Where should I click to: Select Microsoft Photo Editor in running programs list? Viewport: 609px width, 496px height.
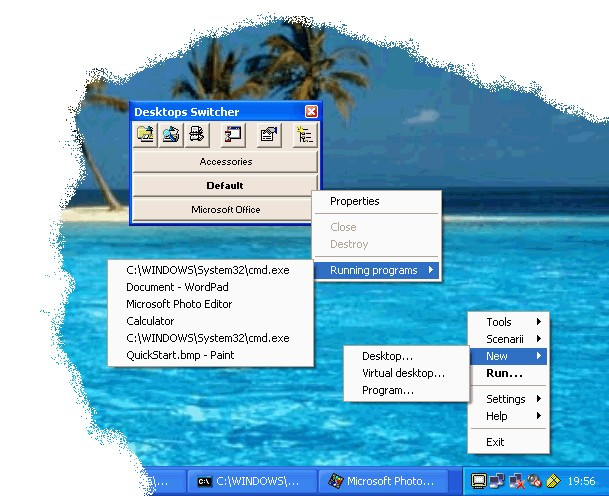(x=211, y=304)
